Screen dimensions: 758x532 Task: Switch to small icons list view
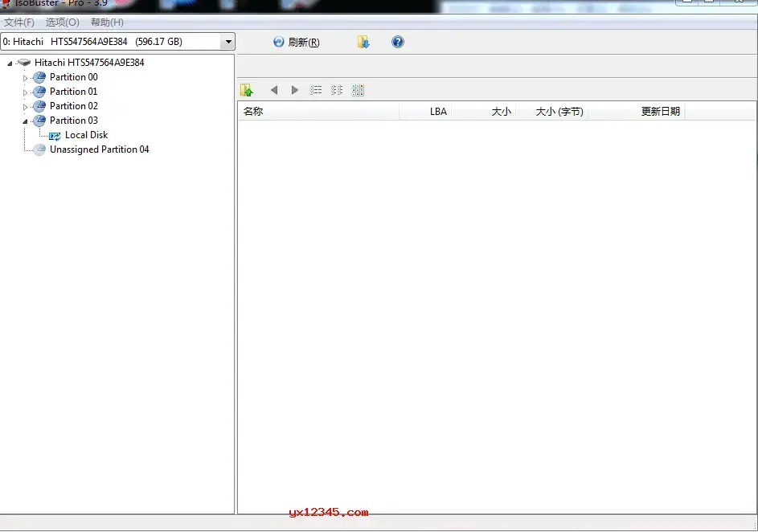337,90
